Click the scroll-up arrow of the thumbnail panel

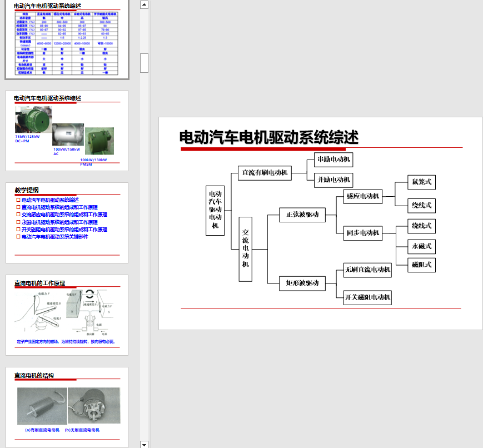coord(144,4)
